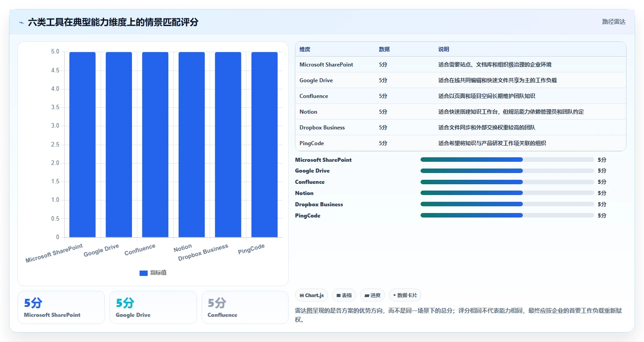This screenshot has width=644, height=342.
Task: Select the 表格 tag
Action: 344,295
